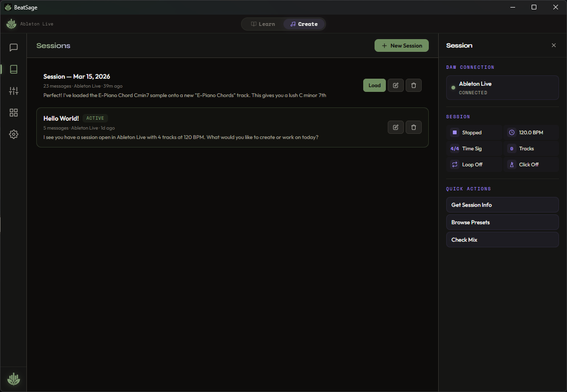Open the mixer sliders panel icon

[x=13, y=91]
